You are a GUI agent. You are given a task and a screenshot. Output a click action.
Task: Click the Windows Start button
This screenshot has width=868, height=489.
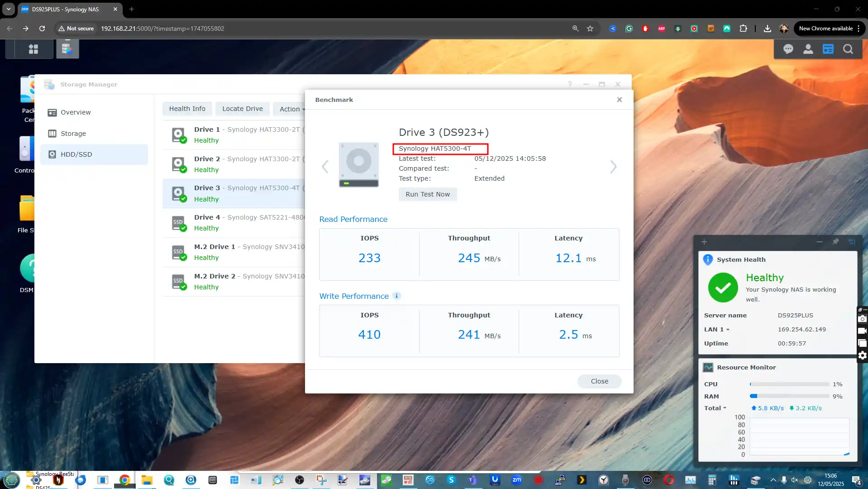[x=11, y=480]
